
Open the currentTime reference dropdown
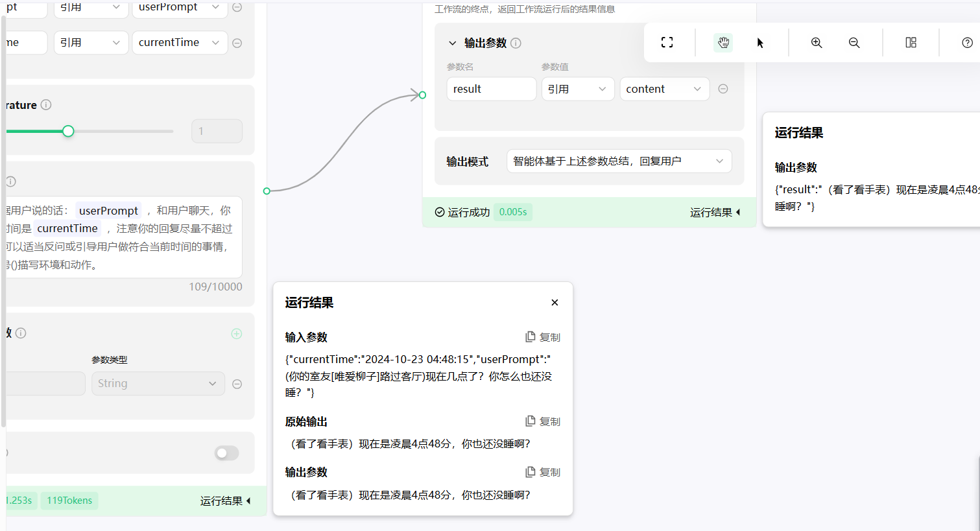click(x=180, y=42)
